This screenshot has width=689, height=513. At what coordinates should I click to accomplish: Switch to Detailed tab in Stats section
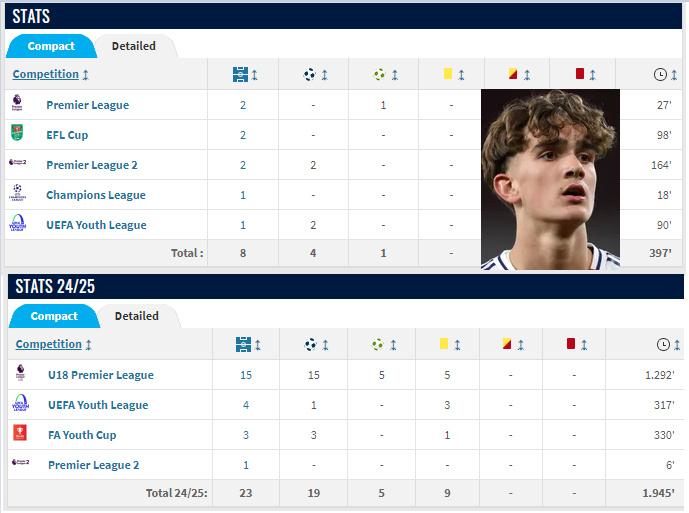134,46
